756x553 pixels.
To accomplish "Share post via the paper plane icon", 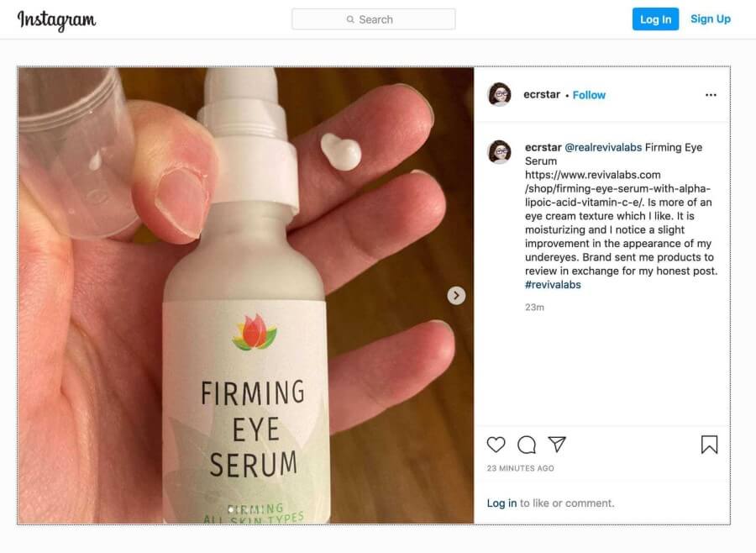I will (x=557, y=445).
